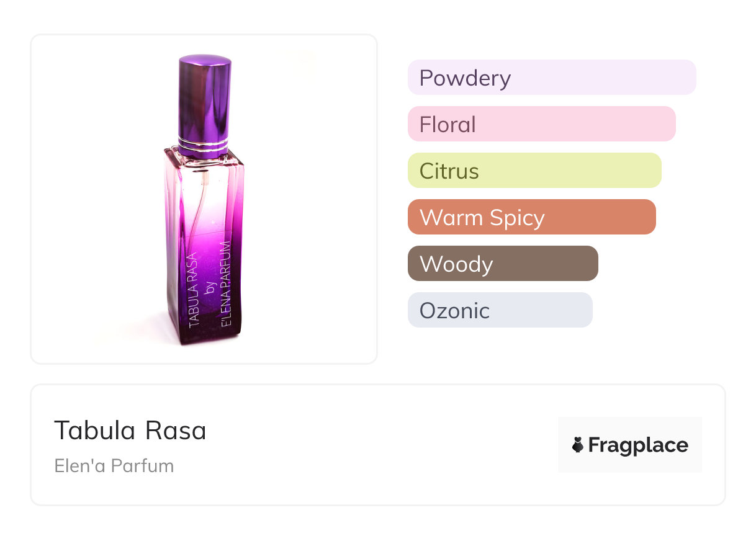
Task: Click the word 'Spicy' in the accord list
Action: tap(516, 218)
